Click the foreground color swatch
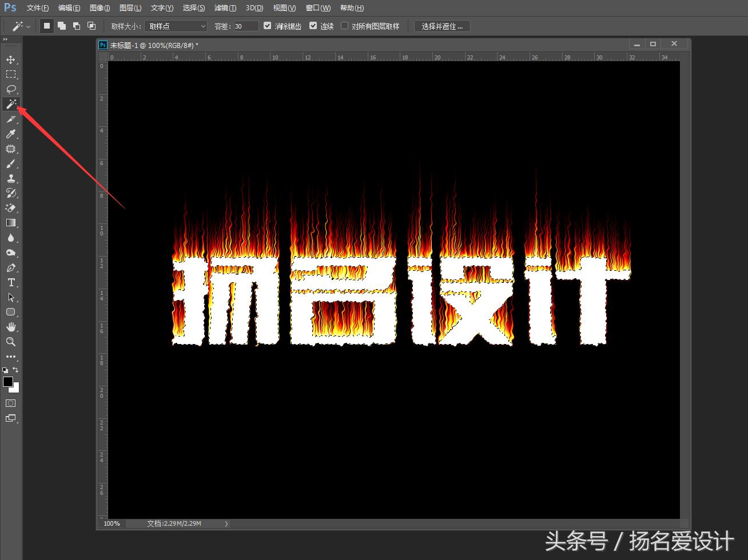Screen dimensions: 748x560 pos(8,382)
